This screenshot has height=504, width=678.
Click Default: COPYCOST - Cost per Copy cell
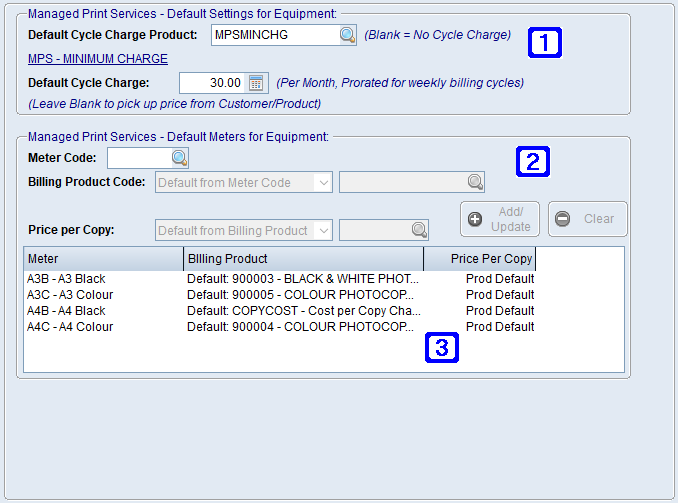point(304,311)
